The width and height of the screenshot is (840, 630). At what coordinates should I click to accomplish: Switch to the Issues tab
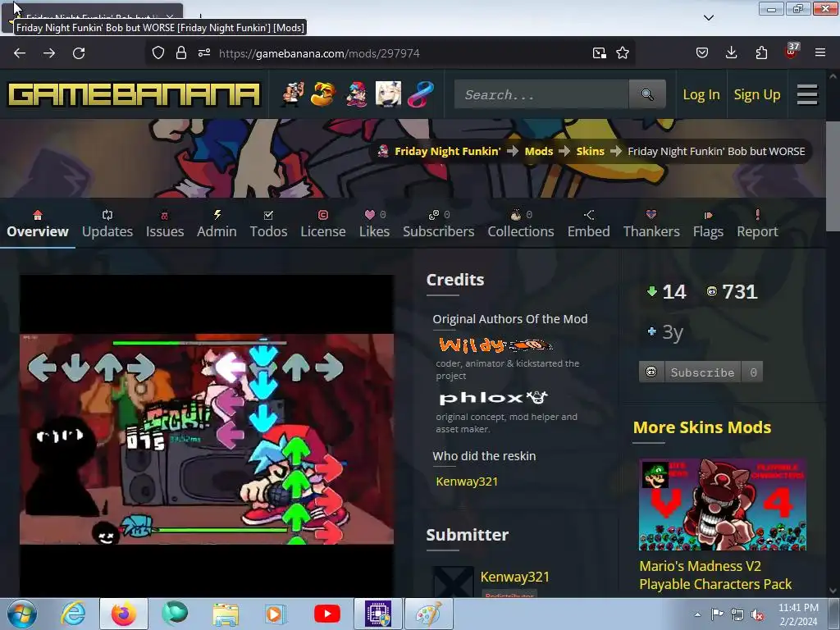[164, 225]
